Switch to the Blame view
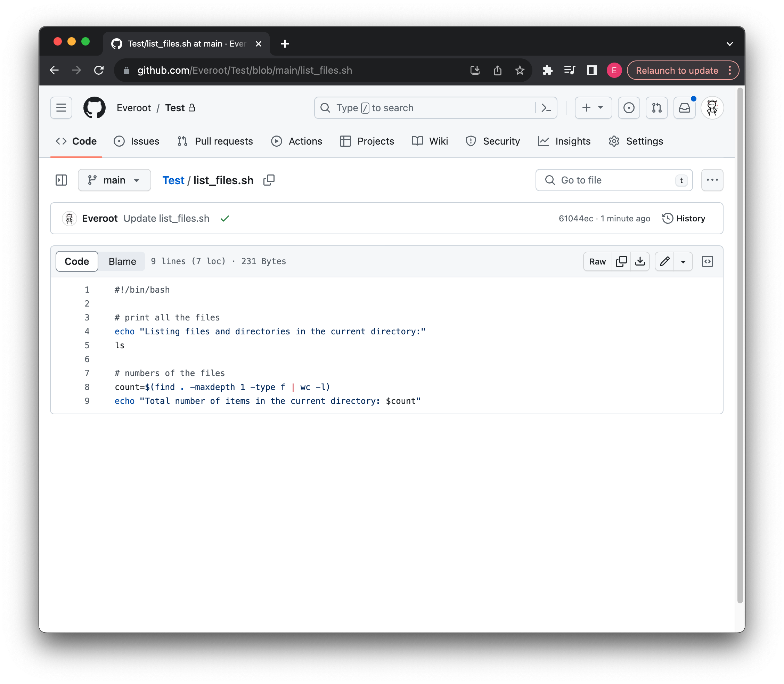Image resolution: width=784 pixels, height=684 pixels. tap(122, 261)
